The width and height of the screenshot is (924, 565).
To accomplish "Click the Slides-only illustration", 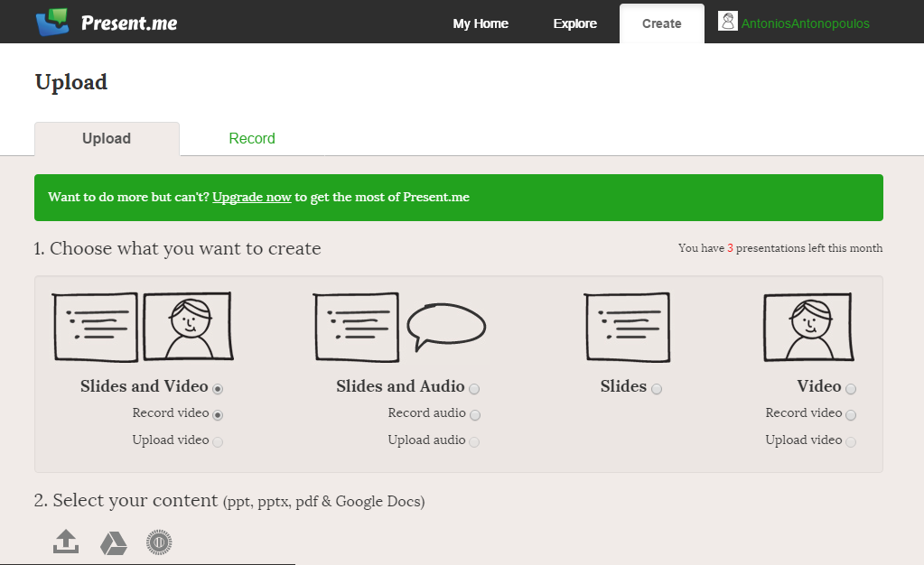I will pyautogui.click(x=628, y=327).
